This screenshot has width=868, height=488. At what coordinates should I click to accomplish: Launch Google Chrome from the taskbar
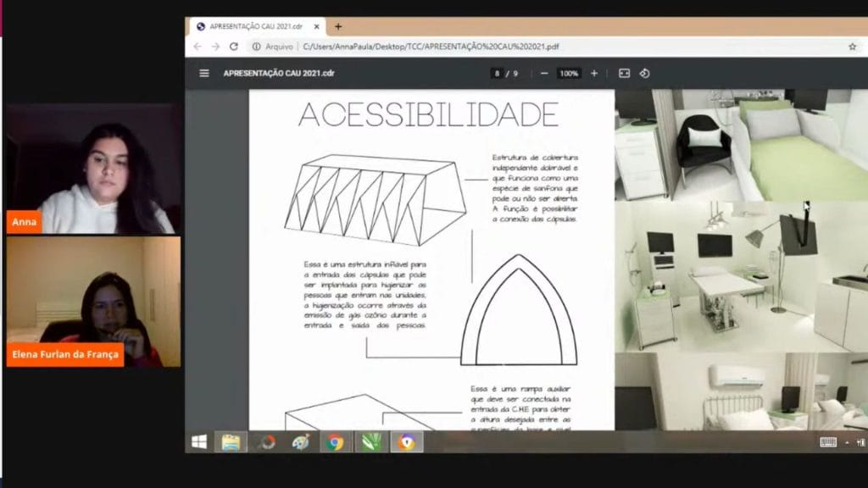[x=336, y=441]
